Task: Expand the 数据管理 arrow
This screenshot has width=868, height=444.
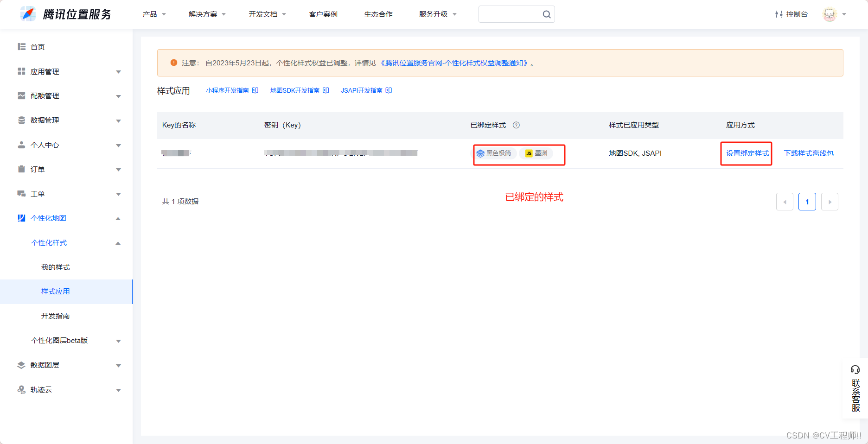Action: coord(118,121)
